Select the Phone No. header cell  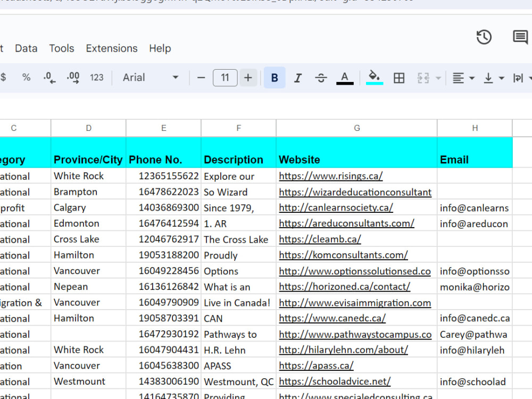click(x=163, y=152)
